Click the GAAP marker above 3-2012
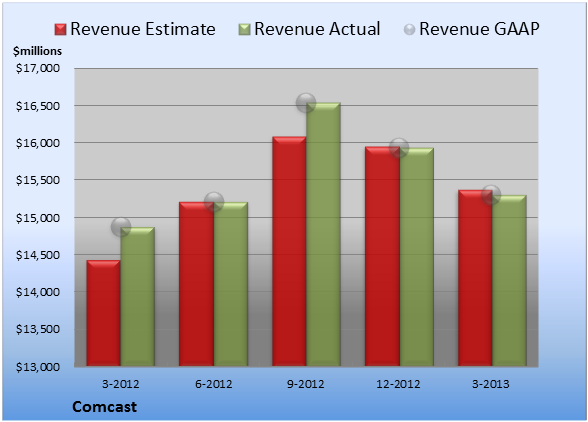The width and height of the screenshot is (588, 422). (x=121, y=227)
